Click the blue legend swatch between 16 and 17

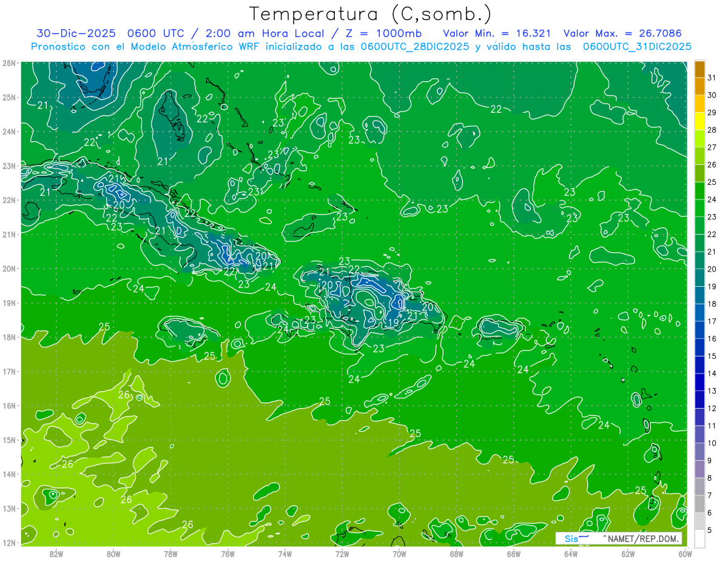tap(699, 329)
